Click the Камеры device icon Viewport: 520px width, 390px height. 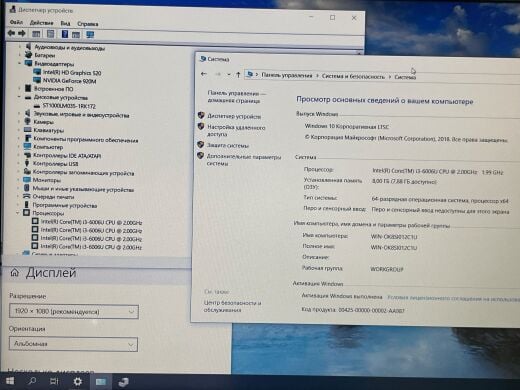pyautogui.click(x=28, y=121)
